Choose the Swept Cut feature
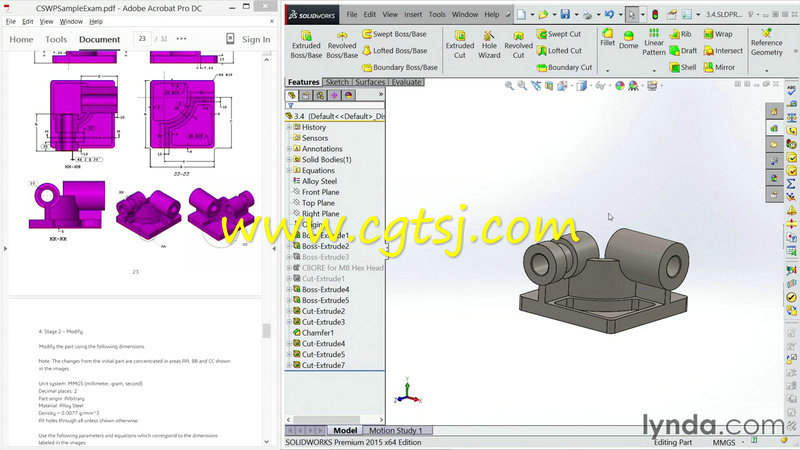The image size is (800, 450). [x=559, y=34]
